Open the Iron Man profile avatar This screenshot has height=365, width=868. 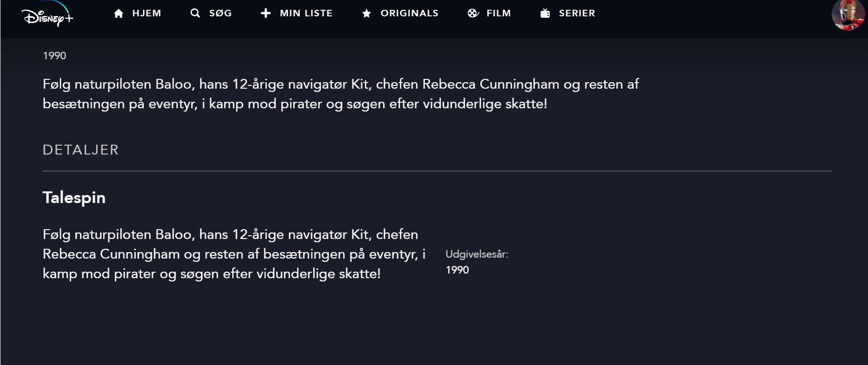click(848, 15)
